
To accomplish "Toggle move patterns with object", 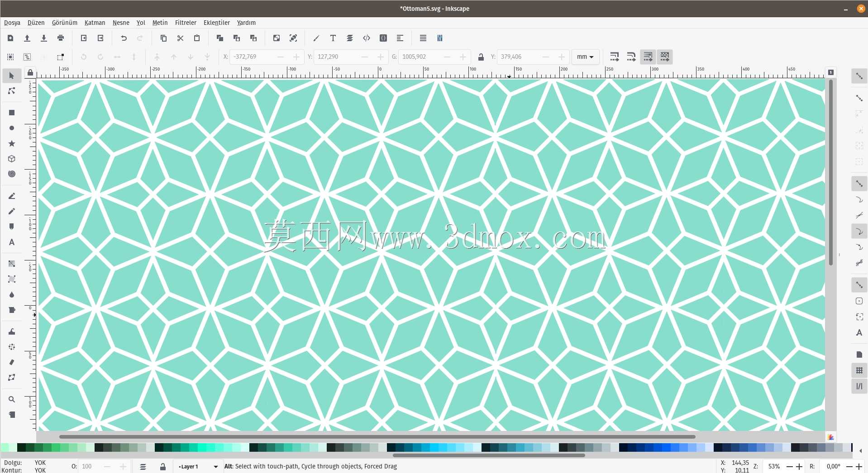I will (665, 57).
